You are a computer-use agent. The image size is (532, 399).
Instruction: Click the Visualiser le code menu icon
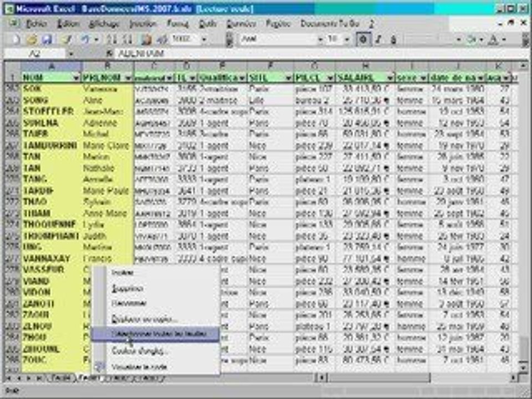[99, 367]
